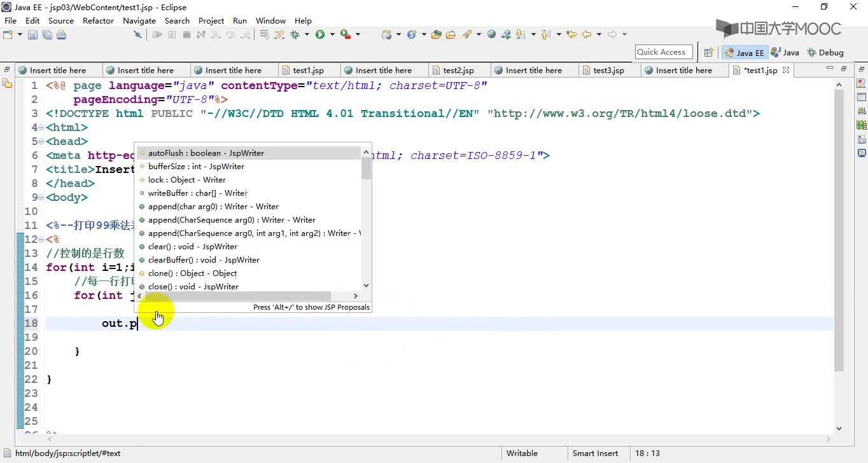The width and height of the screenshot is (868, 463).
Task: Click the Disconnect debug icon
Action: (201, 34)
